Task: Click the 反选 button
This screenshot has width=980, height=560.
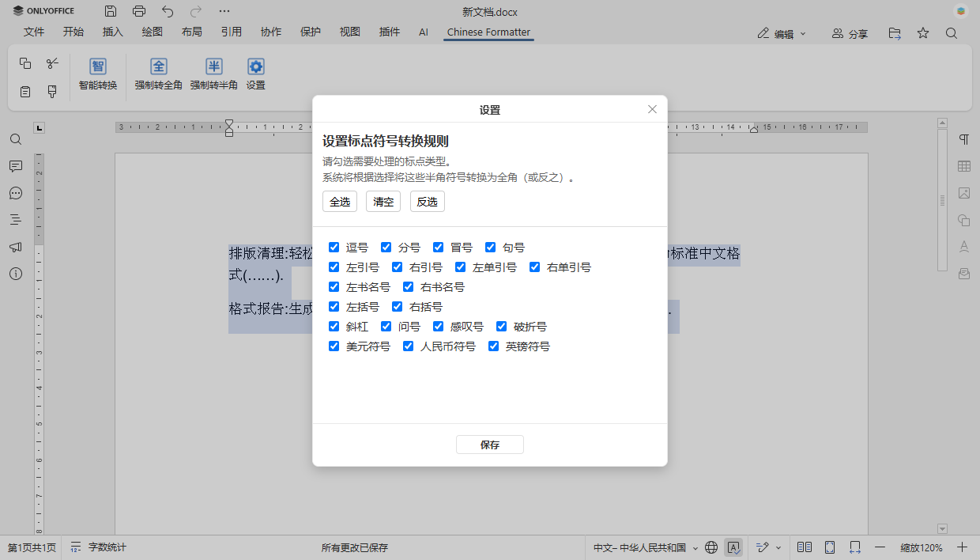Action: (x=428, y=202)
